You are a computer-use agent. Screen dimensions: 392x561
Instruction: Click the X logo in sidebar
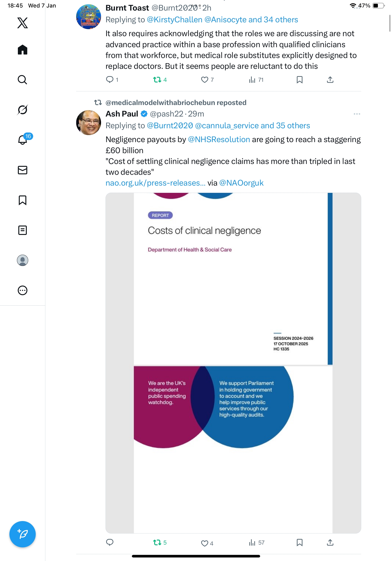tap(23, 23)
